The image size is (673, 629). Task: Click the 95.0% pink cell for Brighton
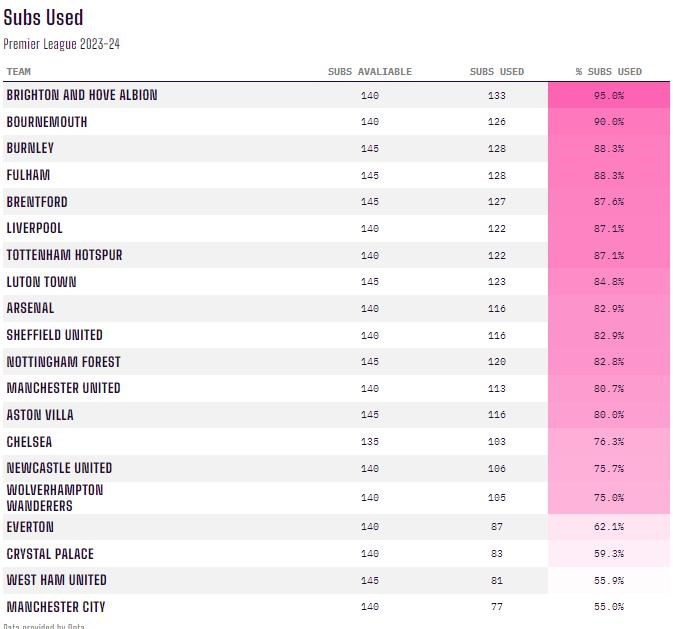click(x=608, y=95)
